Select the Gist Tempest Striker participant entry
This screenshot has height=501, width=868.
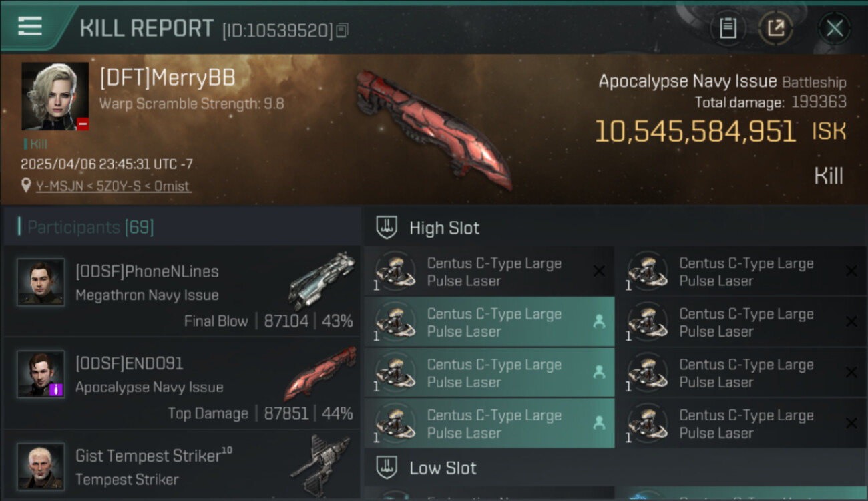coord(182,466)
